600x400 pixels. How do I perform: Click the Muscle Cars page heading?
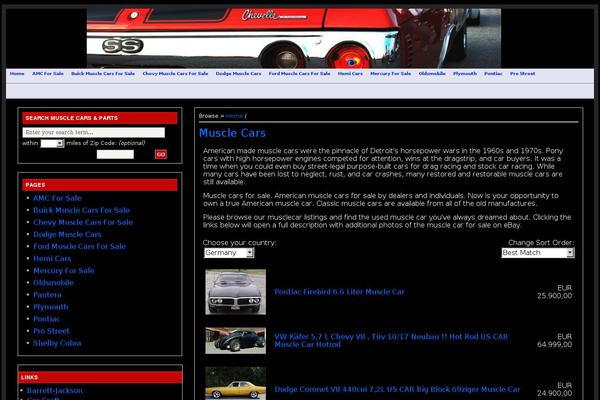click(x=232, y=133)
